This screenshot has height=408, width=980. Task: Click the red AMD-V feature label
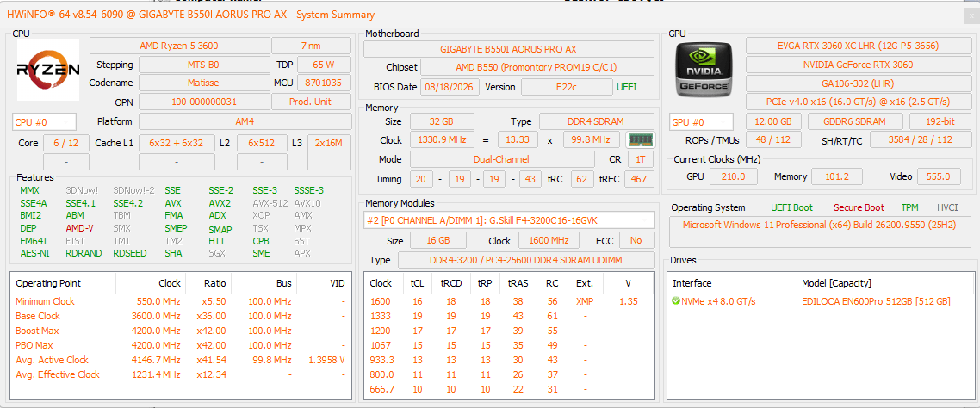[79, 228]
